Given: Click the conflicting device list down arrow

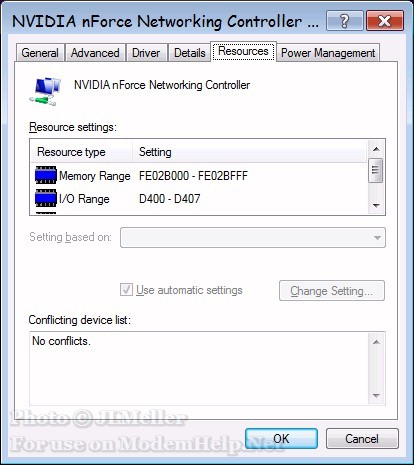Looking at the screenshot, I should click(376, 396).
